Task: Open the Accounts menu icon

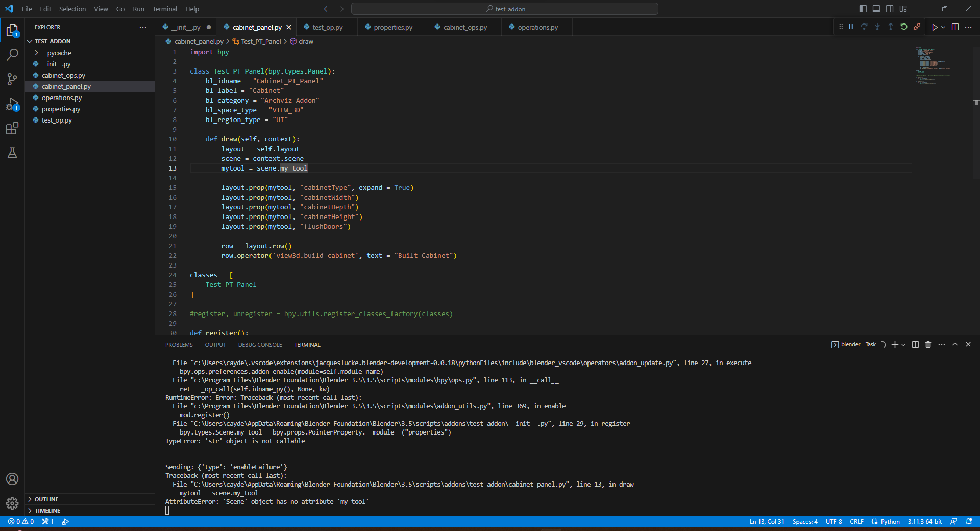Action: coord(12,479)
